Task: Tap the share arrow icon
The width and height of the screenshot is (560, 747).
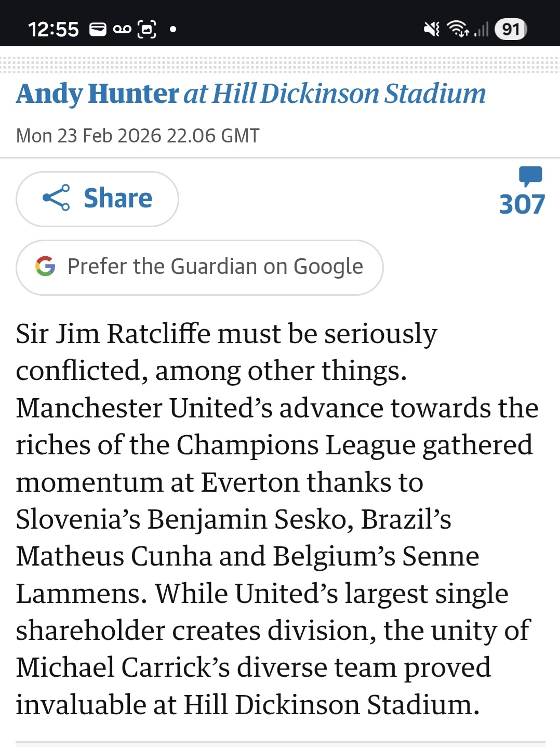Action: 56,198
